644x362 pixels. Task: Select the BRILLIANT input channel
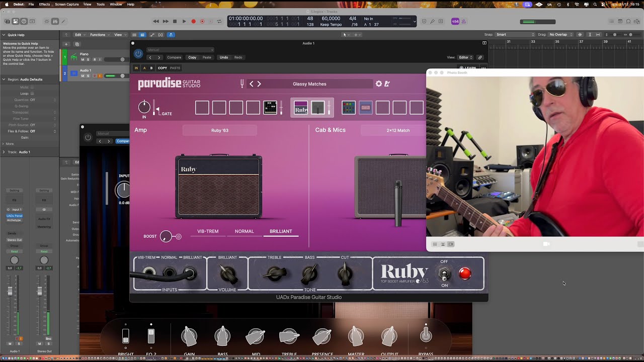point(281,231)
